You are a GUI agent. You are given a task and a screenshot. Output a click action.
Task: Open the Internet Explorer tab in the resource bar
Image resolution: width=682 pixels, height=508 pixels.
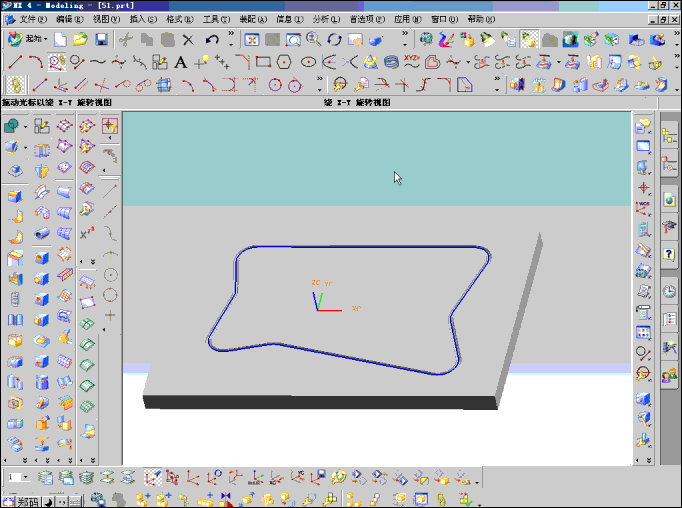tap(669, 200)
